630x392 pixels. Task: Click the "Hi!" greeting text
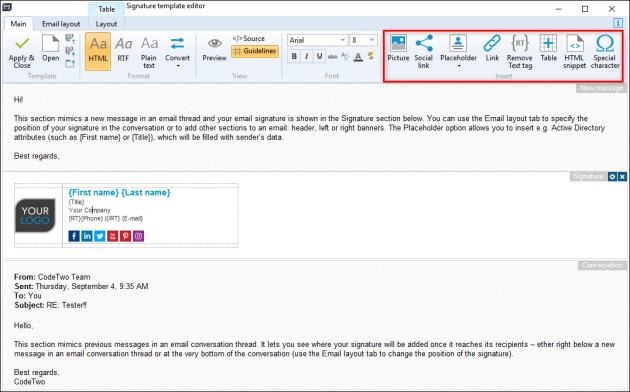(18, 100)
